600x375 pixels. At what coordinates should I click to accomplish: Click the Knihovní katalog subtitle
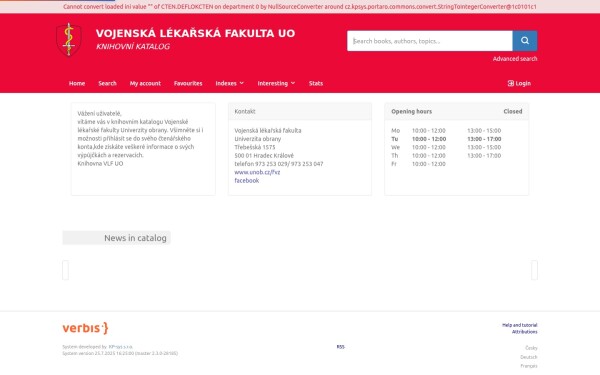pyautogui.click(x=133, y=46)
